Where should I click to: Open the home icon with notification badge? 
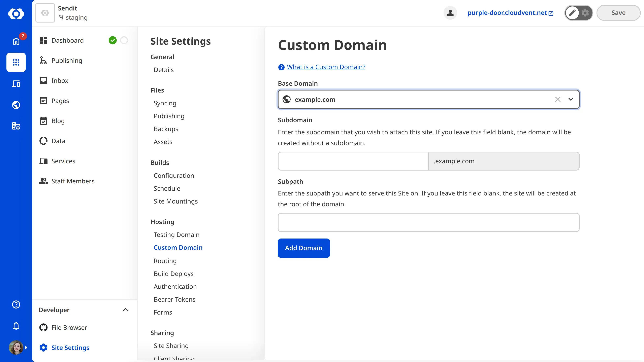coord(16,41)
